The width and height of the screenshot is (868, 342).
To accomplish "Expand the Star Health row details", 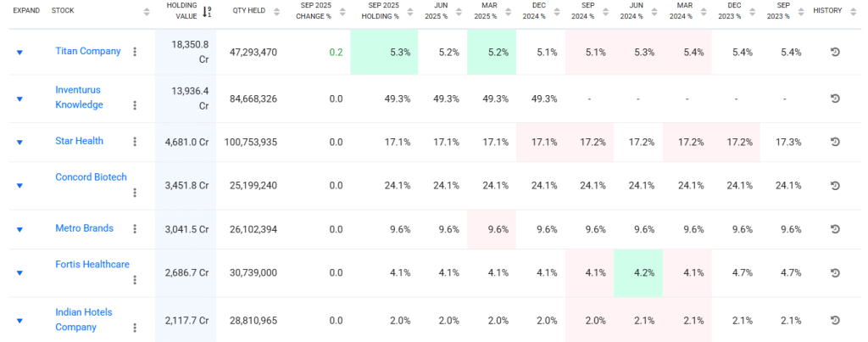I will [x=19, y=143].
